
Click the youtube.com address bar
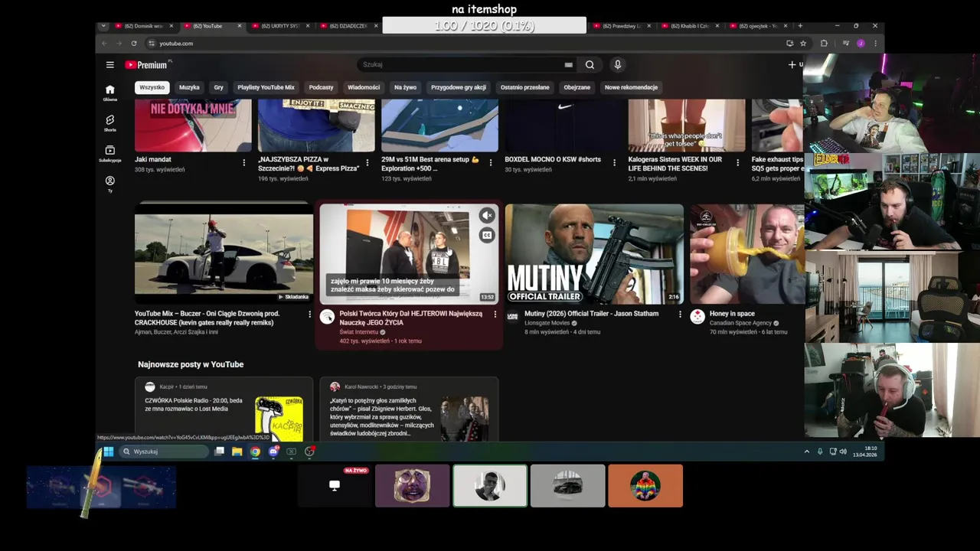click(467, 44)
